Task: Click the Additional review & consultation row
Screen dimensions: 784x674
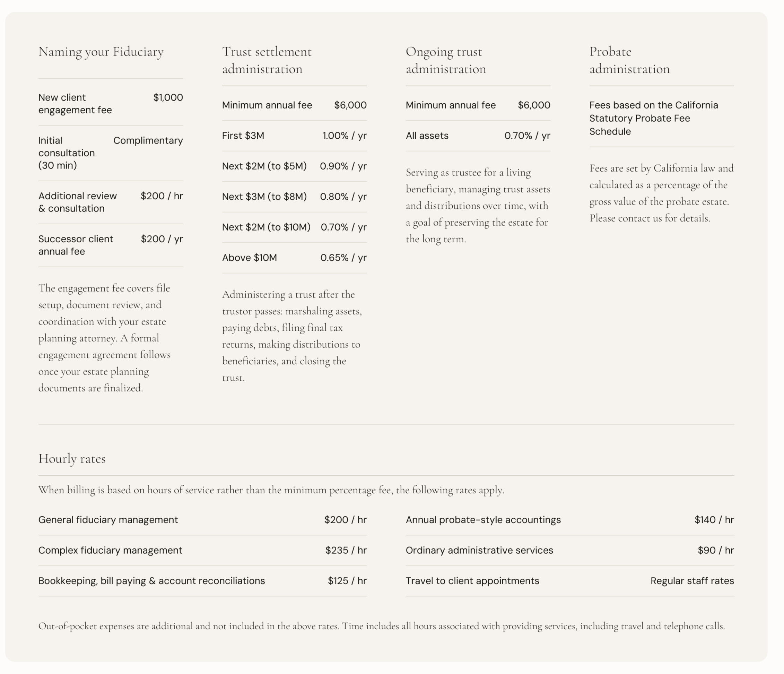Action: pyautogui.click(x=111, y=202)
